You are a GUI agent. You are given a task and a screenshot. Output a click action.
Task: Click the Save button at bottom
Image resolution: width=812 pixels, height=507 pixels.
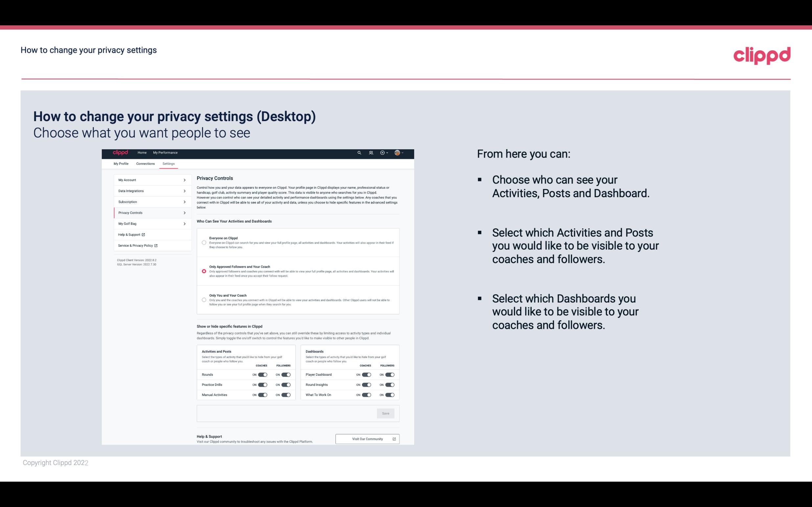[386, 413]
